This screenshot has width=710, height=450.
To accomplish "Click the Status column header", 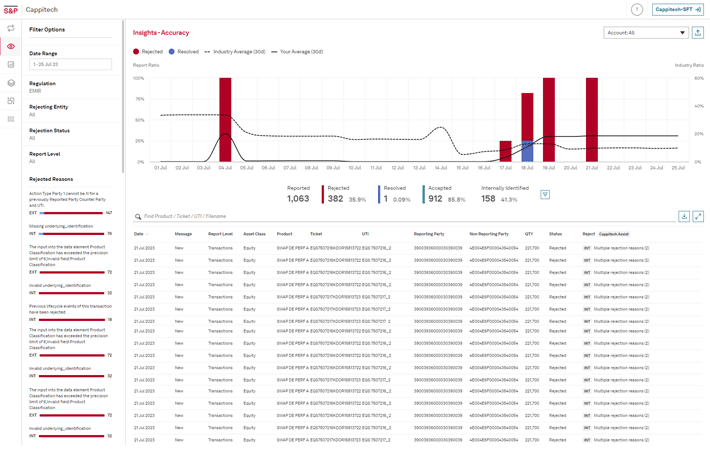I will click(555, 234).
